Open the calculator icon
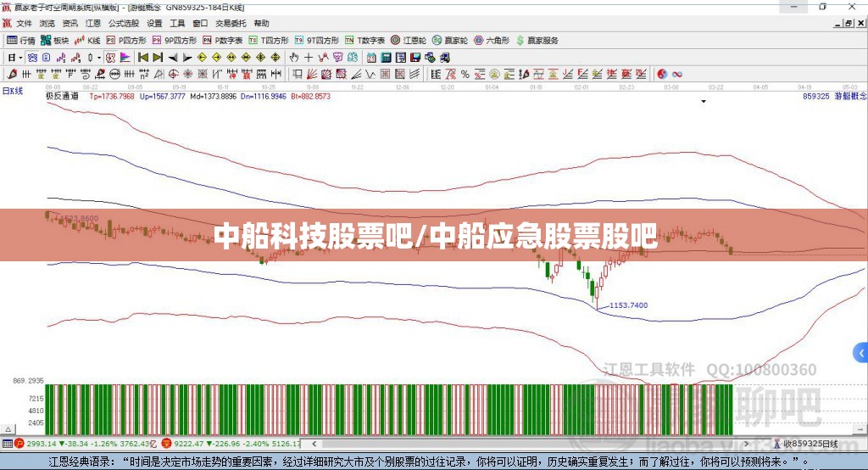The width and height of the screenshot is (868, 470). point(386,58)
